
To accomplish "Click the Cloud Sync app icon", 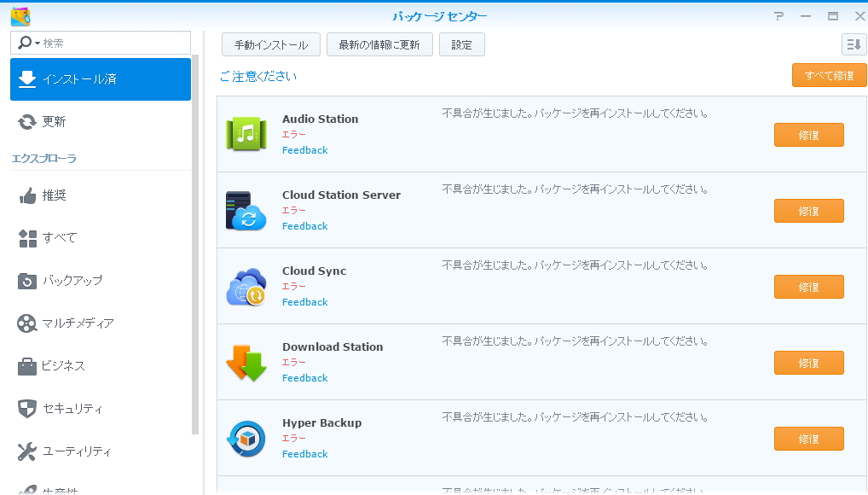I will pyautogui.click(x=246, y=287).
